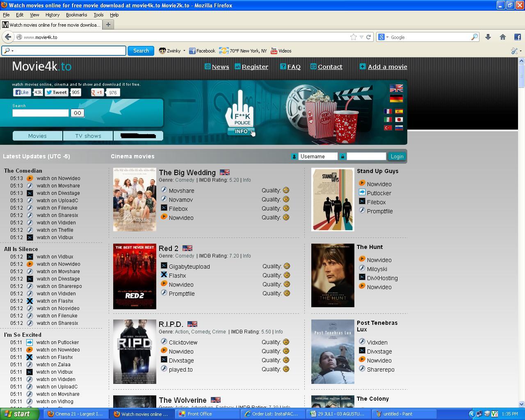
Task: Click the Username input field
Action: pyautogui.click(x=318, y=156)
